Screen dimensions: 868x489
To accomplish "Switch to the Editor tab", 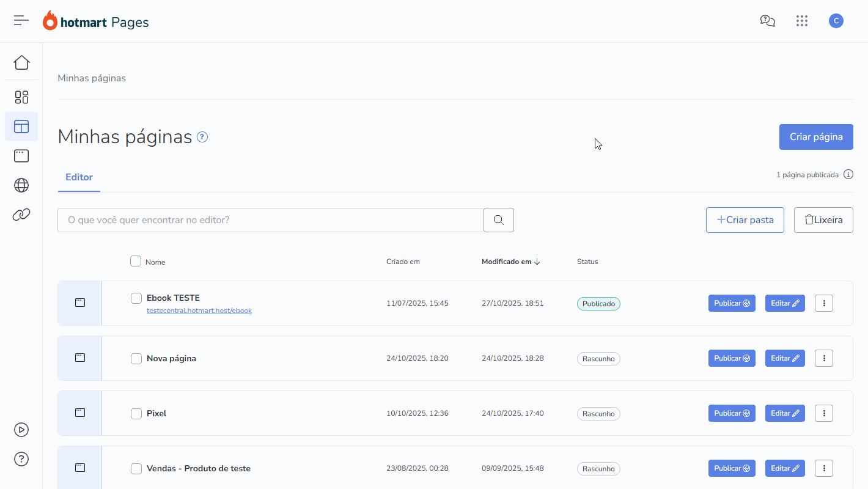I will (x=79, y=177).
